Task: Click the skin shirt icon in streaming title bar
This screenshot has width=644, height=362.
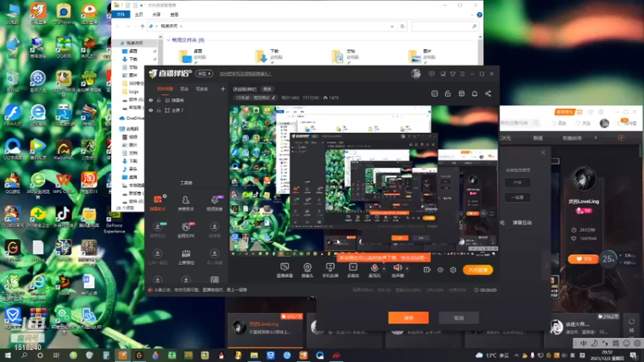Action: 452,74
